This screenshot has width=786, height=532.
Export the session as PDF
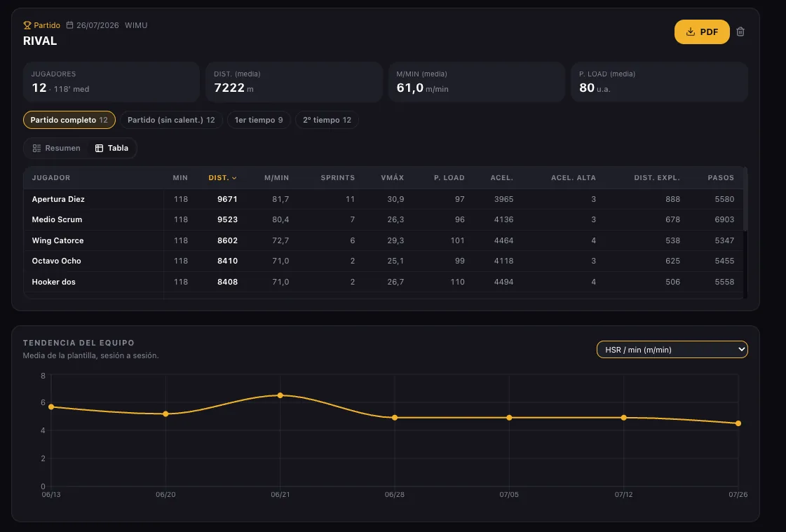point(702,32)
